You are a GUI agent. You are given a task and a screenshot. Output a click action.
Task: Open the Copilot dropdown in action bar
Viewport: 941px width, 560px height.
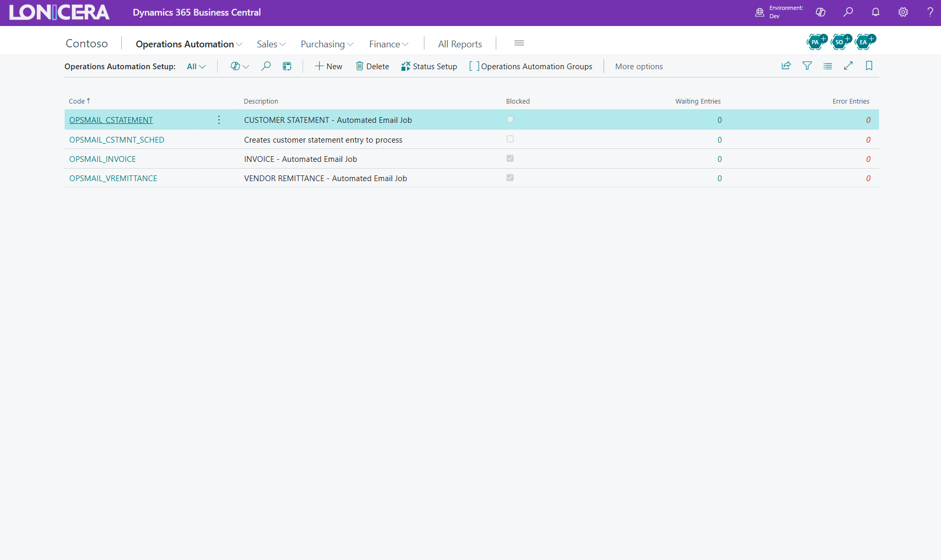(240, 66)
